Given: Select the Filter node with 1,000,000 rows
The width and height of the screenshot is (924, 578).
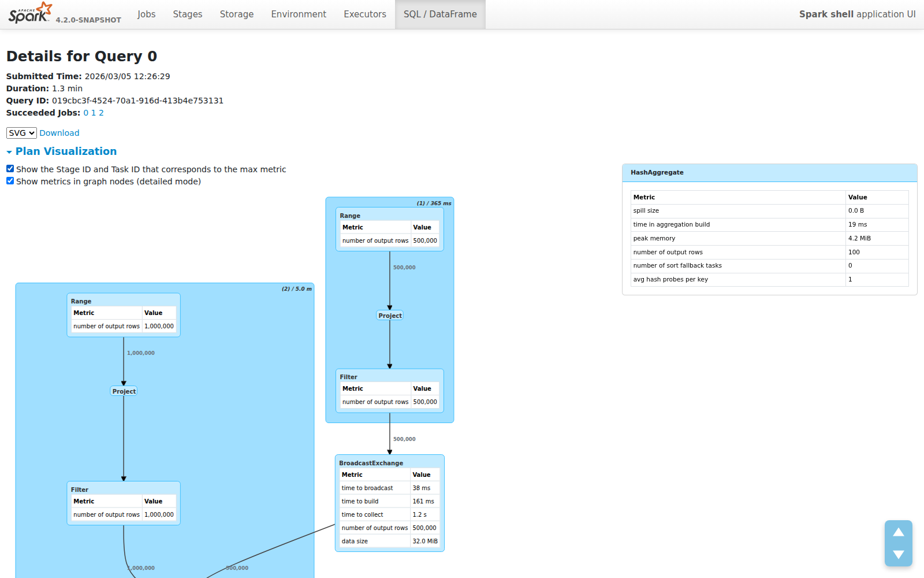Looking at the screenshot, I should pyautogui.click(x=124, y=503).
